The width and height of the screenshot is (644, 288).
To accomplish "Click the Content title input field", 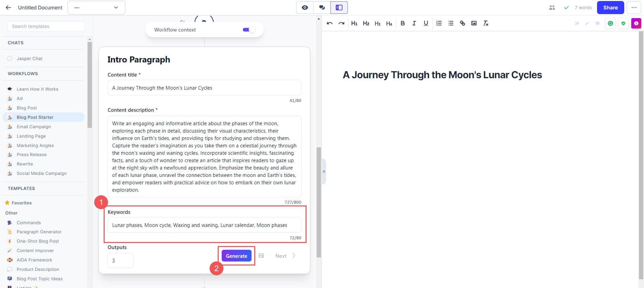I will (x=204, y=88).
